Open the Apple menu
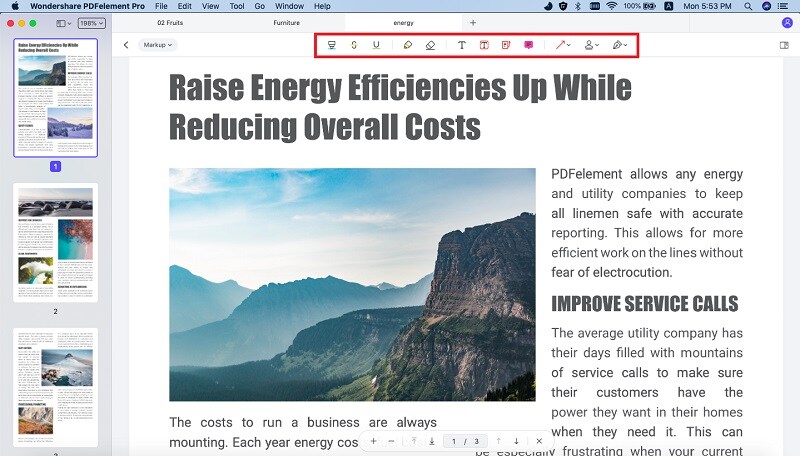 tap(15, 6)
